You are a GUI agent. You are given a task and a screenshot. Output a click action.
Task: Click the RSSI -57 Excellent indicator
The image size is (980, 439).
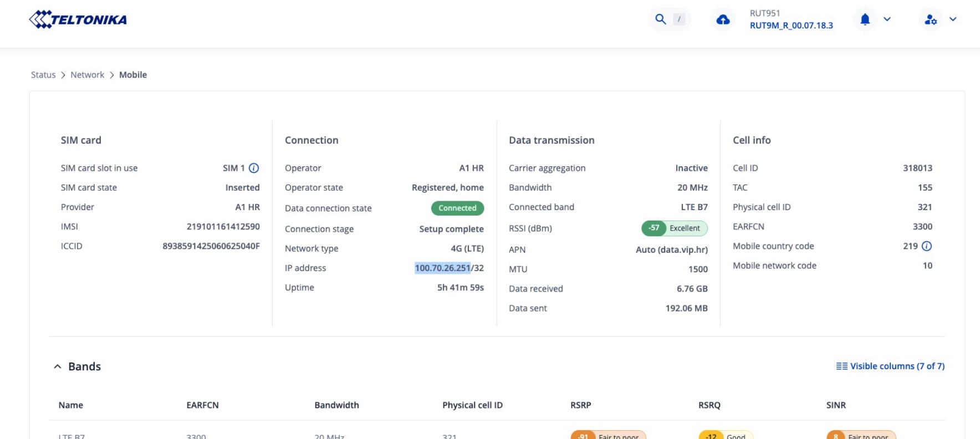pos(674,228)
